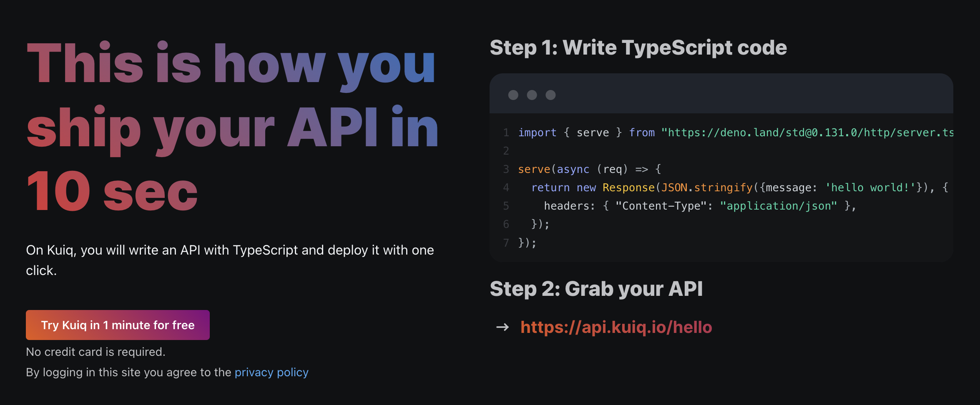Click the '10 sec' headline text
Viewport: 980px width, 405px height.
pos(112,191)
